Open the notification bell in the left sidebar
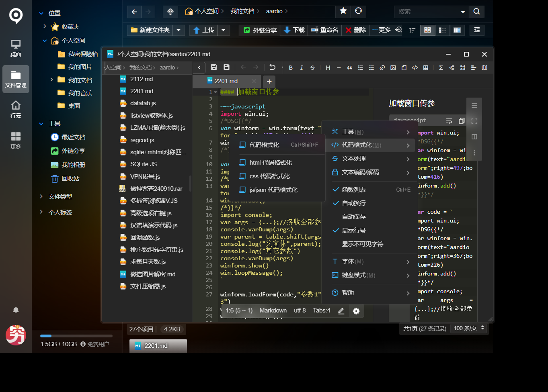Screen dimensions: 548x392 pyautogui.click(x=16, y=310)
